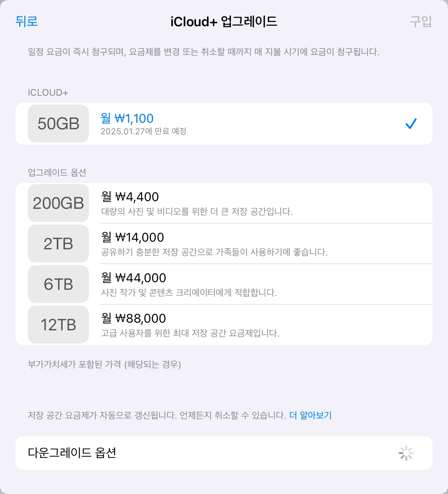
Task: Select current 월 ₩1,100 plan
Action: pyautogui.click(x=127, y=118)
